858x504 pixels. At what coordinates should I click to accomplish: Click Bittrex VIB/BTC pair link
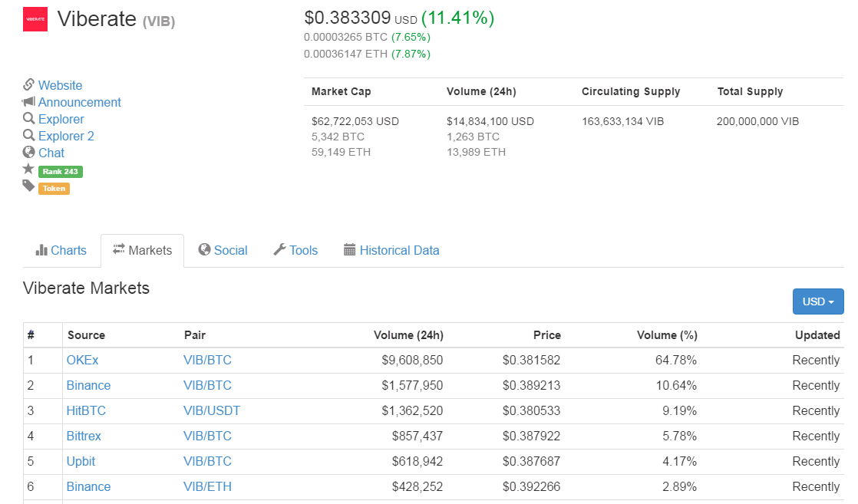point(207,436)
